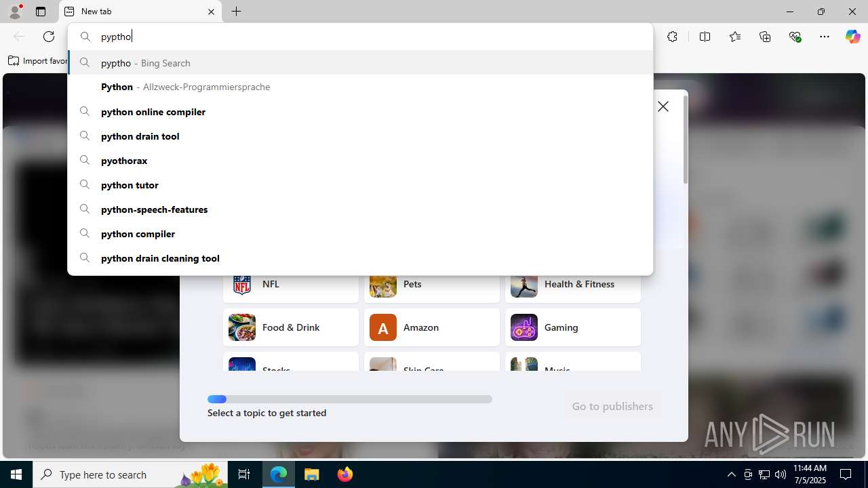Click the topic dialog vertical scrollbar
This screenshot has height=488, width=868.
coord(686,140)
